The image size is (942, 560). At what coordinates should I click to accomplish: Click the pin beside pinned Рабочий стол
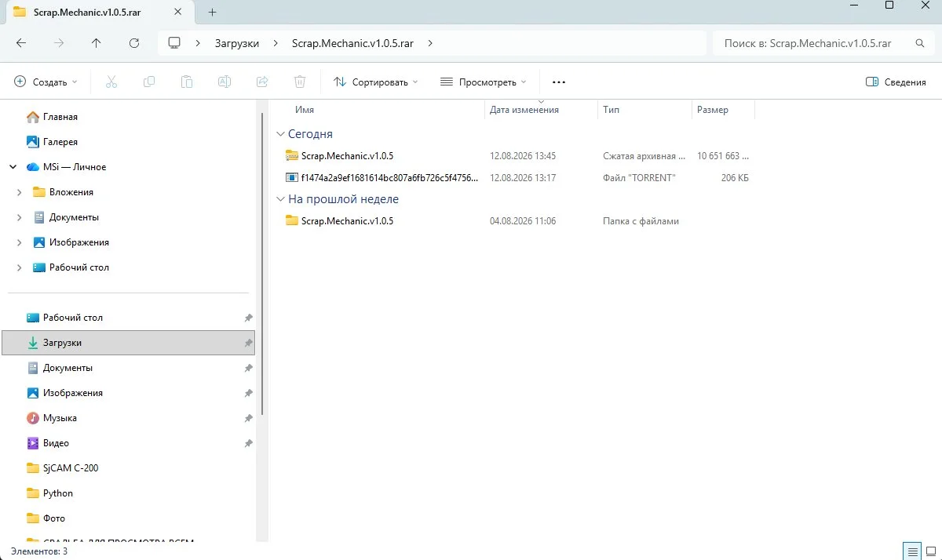click(x=248, y=318)
